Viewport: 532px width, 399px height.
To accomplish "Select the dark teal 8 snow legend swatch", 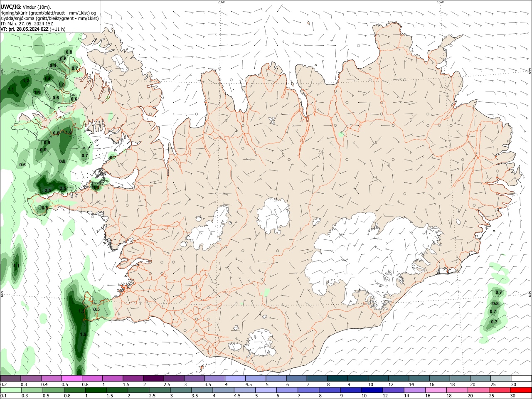I will pos(337,379).
